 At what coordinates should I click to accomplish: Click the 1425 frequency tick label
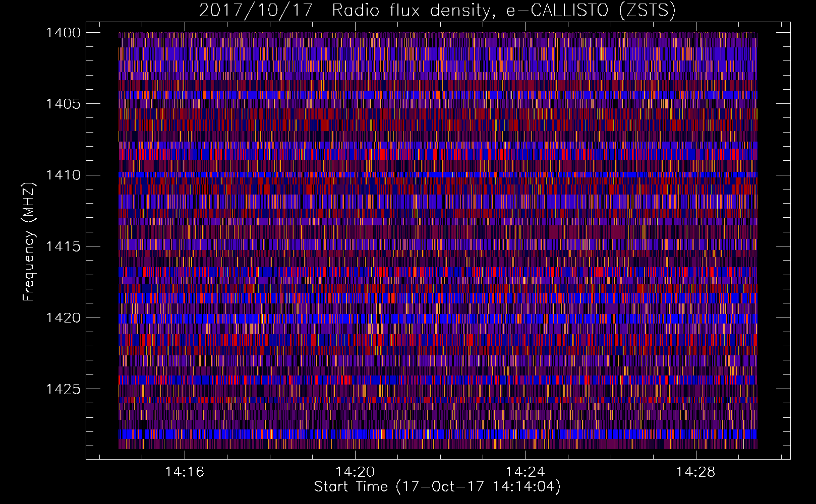pyautogui.click(x=63, y=389)
